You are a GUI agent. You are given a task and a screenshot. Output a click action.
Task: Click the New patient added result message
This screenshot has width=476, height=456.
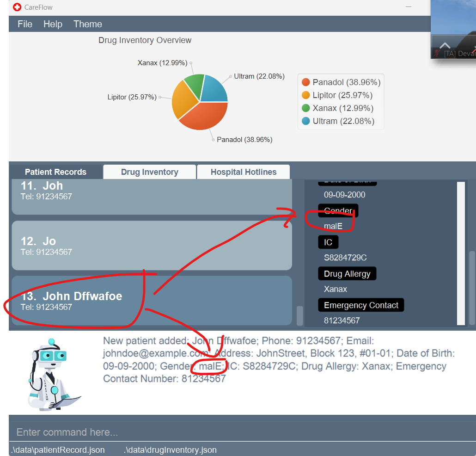click(x=279, y=360)
